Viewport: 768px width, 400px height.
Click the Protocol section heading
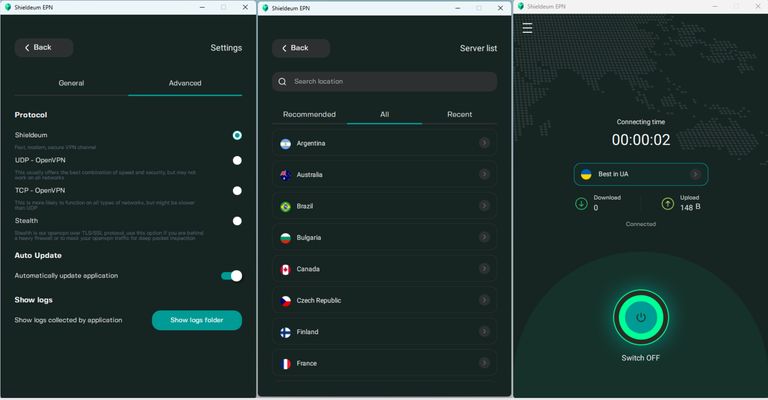click(x=31, y=115)
